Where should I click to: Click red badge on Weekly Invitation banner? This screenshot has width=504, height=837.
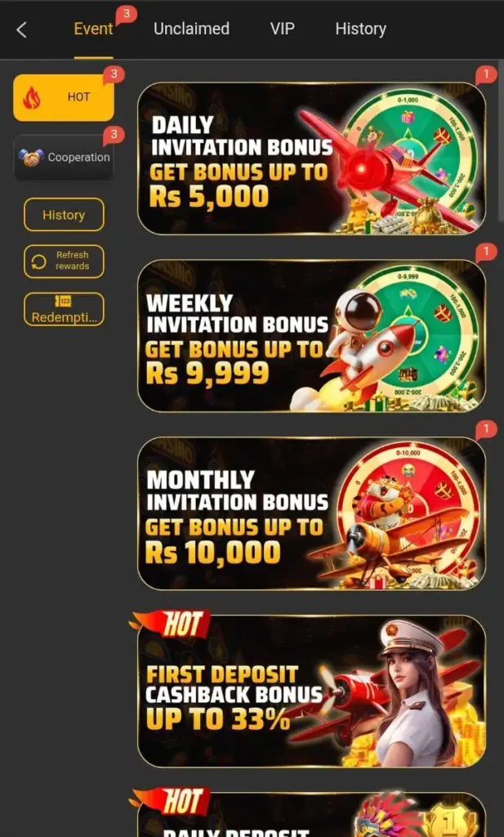(485, 252)
